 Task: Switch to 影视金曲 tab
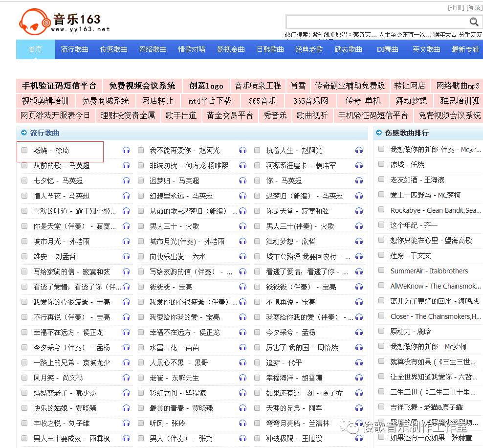click(x=231, y=49)
